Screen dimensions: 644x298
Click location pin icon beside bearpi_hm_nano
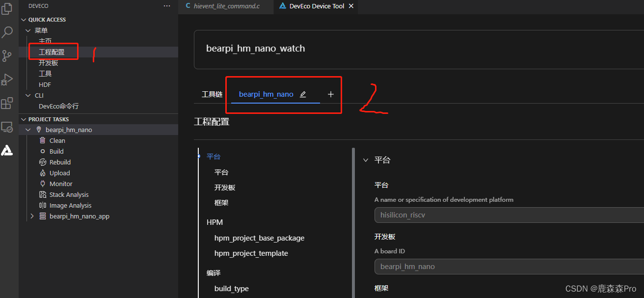click(x=39, y=130)
